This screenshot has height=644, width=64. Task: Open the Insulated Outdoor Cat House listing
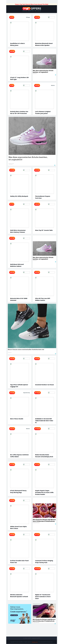pyautogui.click(x=44, y=385)
